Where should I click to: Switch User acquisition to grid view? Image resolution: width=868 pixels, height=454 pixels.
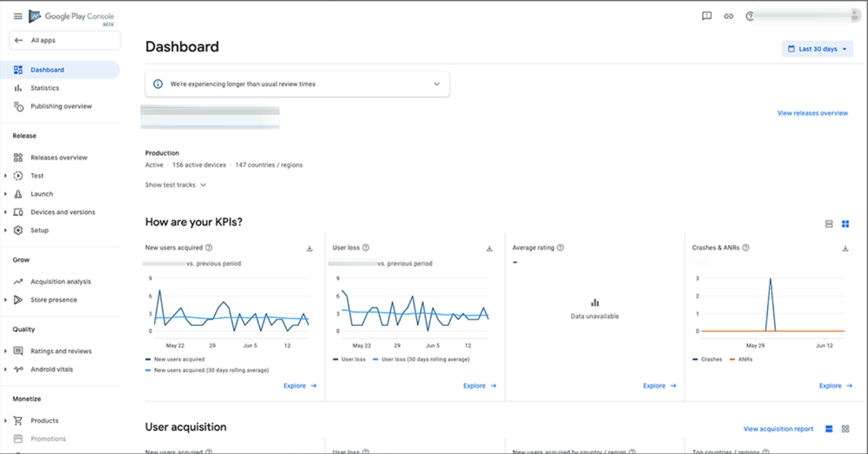point(845,429)
